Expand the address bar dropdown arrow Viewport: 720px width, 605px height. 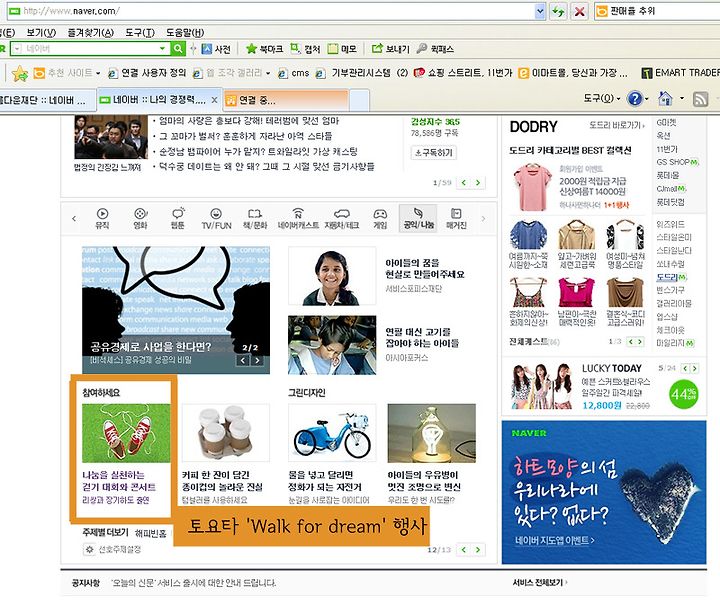(540, 11)
